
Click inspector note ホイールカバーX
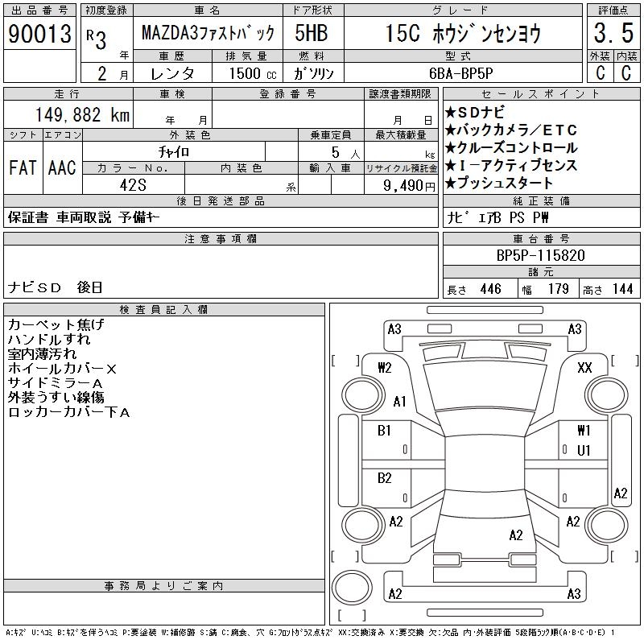tap(63, 369)
